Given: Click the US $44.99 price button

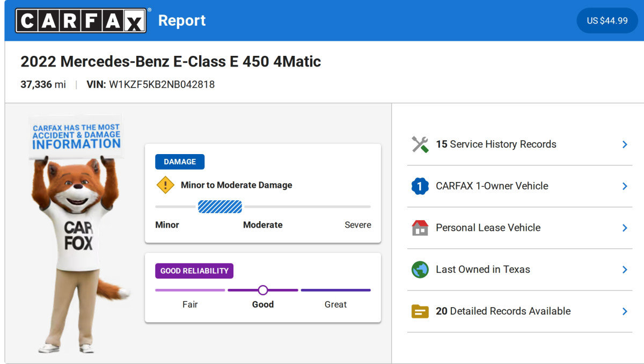Looking at the screenshot, I should coord(607,20).
